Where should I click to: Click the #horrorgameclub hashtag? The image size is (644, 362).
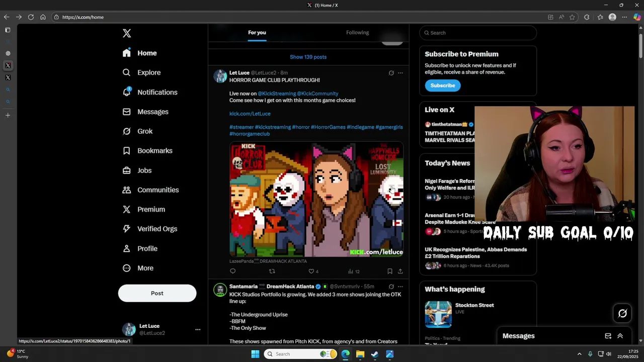click(250, 134)
